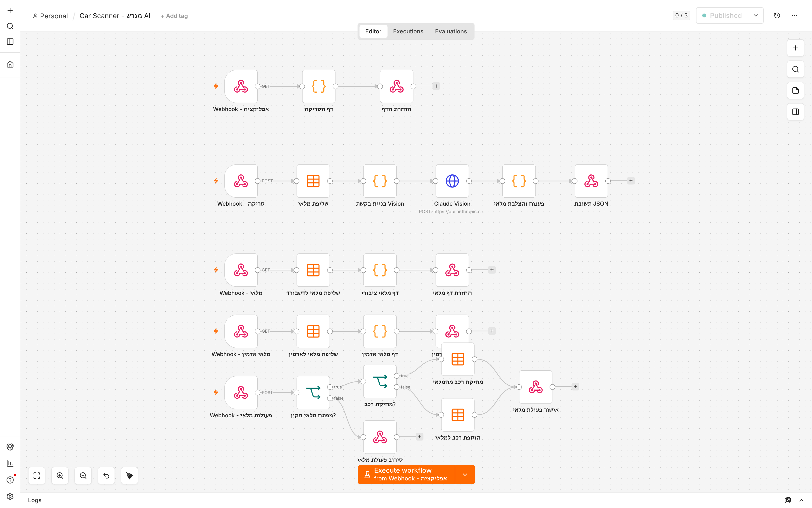This screenshot has height=508, width=812.
Task: Add a node with the canvas plus button
Action: pos(796,48)
